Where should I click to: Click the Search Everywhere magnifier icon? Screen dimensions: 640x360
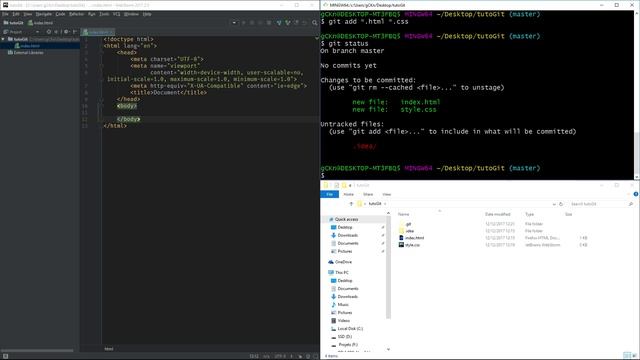(x=315, y=23)
